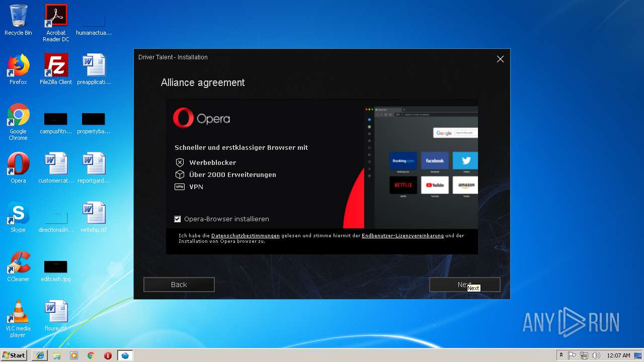Click the Werbeblocker feature text
The image size is (644, 362).
pyautogui.click(x=213, y=162)
